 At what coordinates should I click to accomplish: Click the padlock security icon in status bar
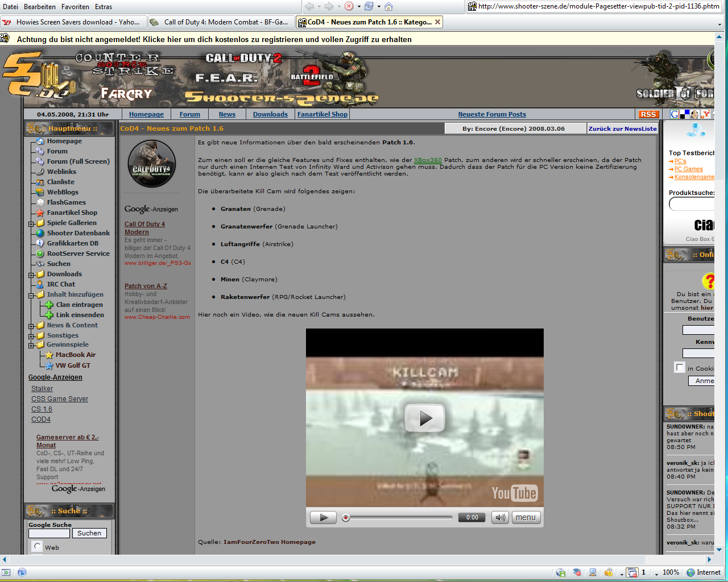tap(609, 572)
